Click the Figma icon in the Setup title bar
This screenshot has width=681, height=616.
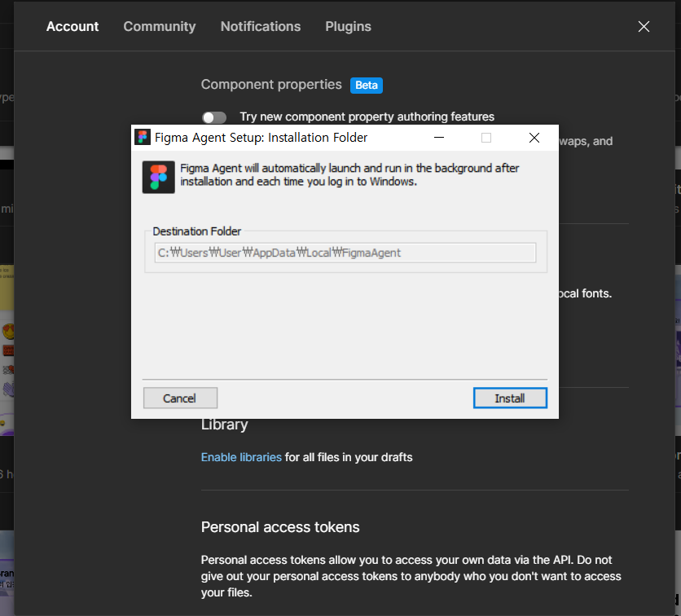pos(143,137)
